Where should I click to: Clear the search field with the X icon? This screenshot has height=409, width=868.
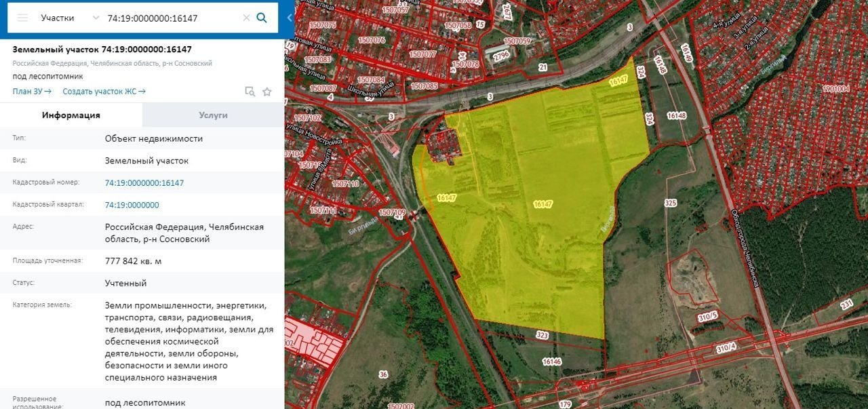(246, 18)
